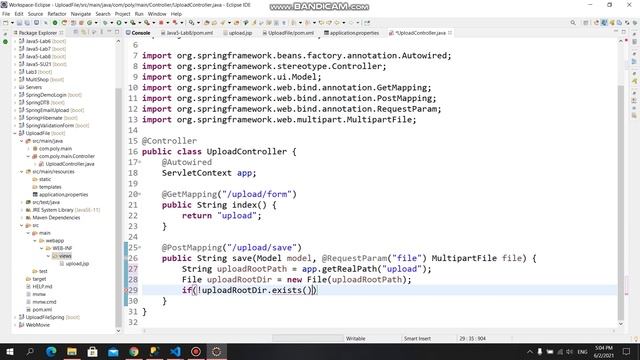Select Maven Dependencies node
640x360 pixels.
[x=56, y=218]
